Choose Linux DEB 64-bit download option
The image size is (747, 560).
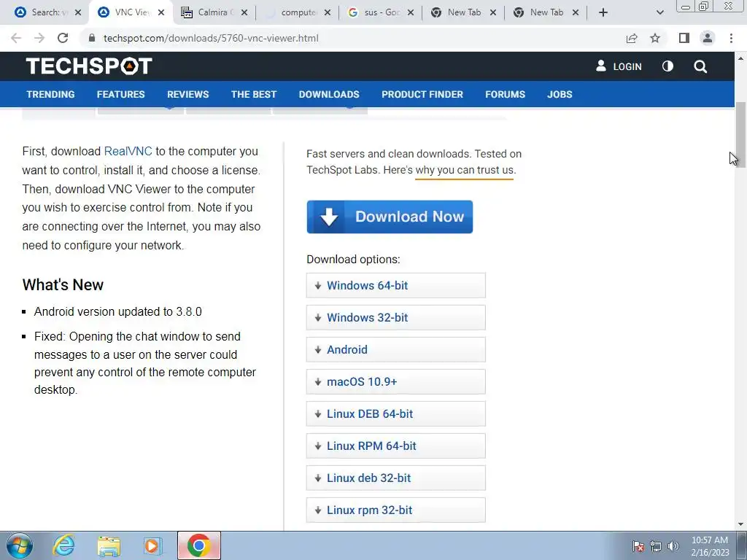(396, 413)
